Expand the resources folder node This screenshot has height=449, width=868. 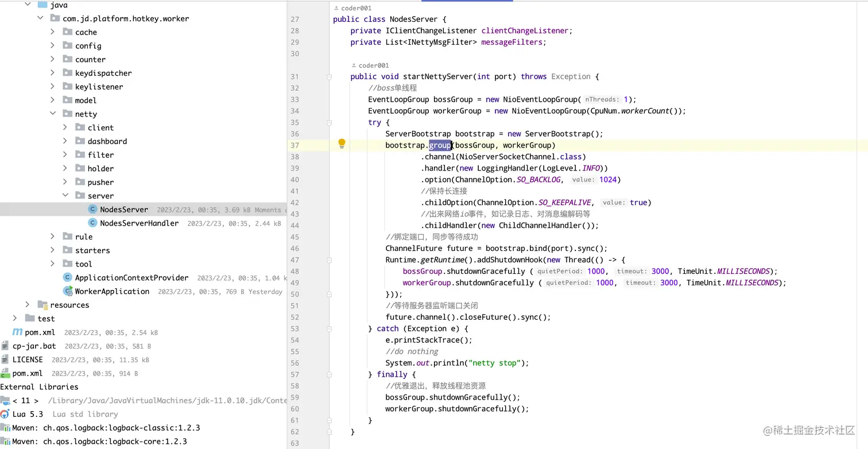(28, 305)
